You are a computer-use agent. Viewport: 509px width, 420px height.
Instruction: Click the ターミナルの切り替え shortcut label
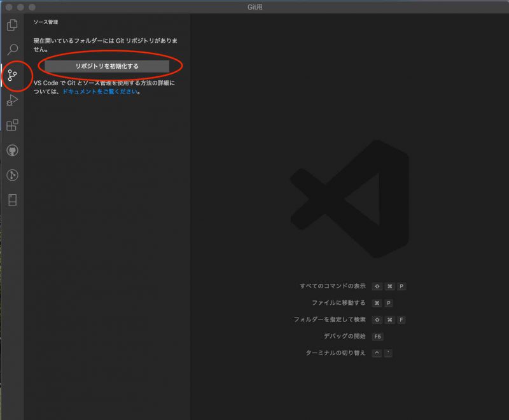pos(336,353)
